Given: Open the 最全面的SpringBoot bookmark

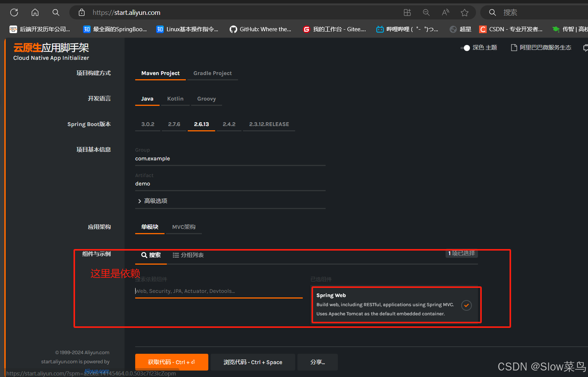Looking at the screenshot, I should (115, 29).
